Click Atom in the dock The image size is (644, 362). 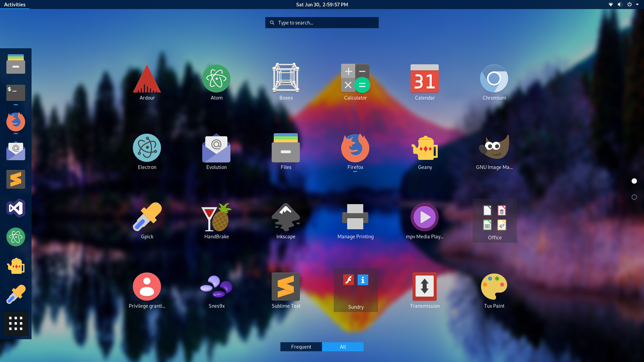(16, 237)
